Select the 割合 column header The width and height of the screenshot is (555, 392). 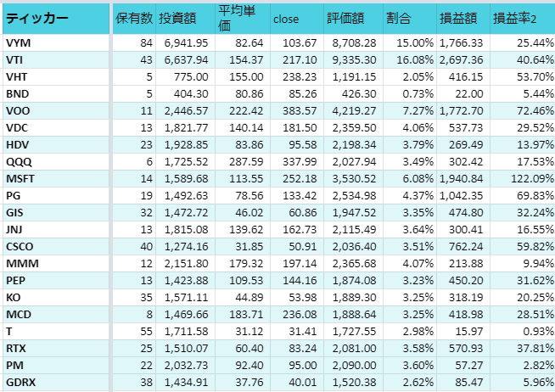(x=410, y=19)
